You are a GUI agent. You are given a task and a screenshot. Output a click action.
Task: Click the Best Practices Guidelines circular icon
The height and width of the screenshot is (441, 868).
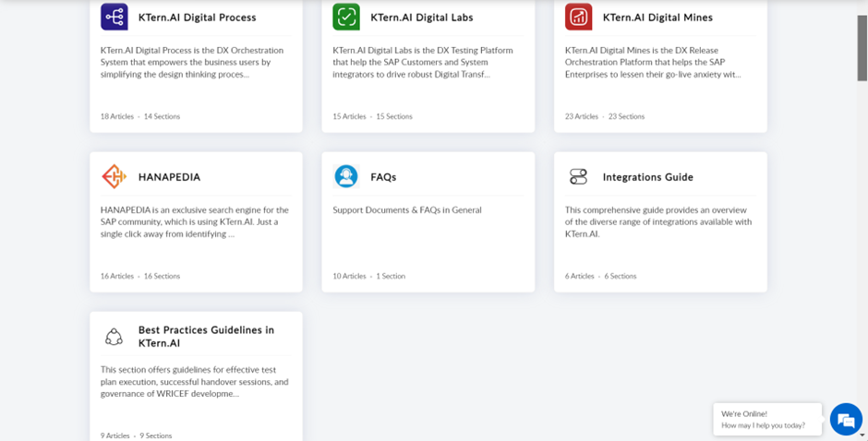pos(114,337)
